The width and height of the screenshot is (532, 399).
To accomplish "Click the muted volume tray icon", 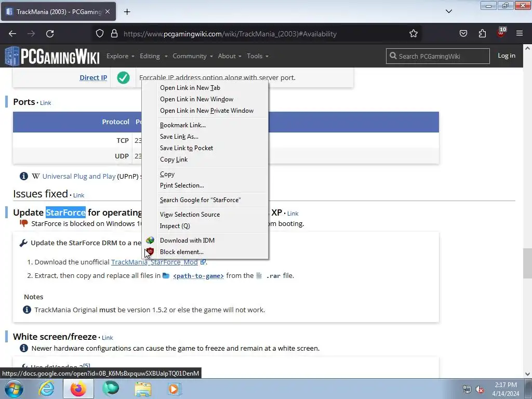I will [x=480, y=390].
